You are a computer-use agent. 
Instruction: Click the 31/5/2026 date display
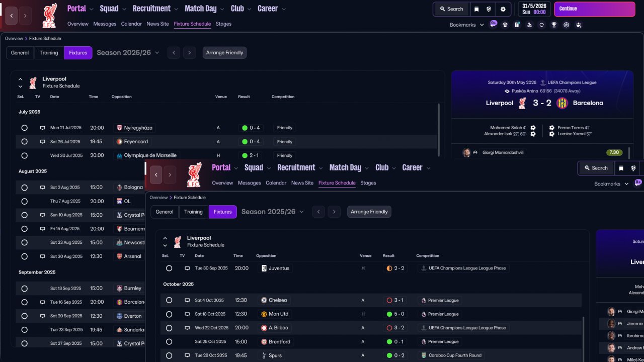click(x=534, y=9)
